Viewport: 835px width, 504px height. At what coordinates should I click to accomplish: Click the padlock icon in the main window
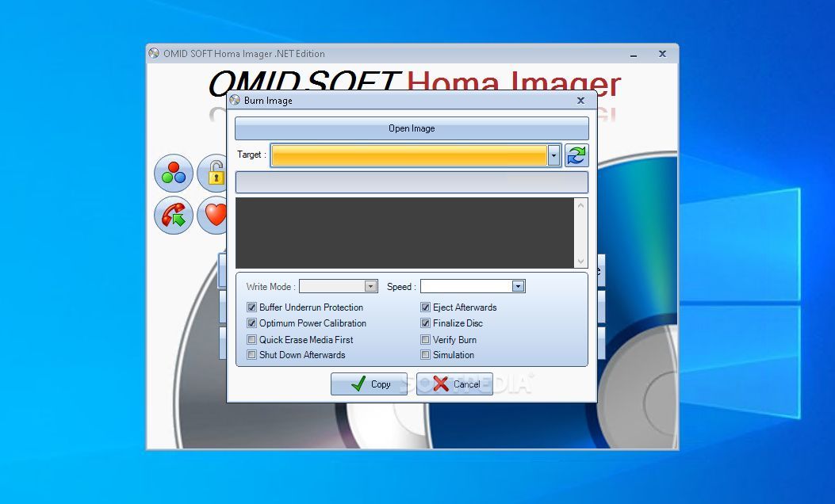(x=212, y=173)
